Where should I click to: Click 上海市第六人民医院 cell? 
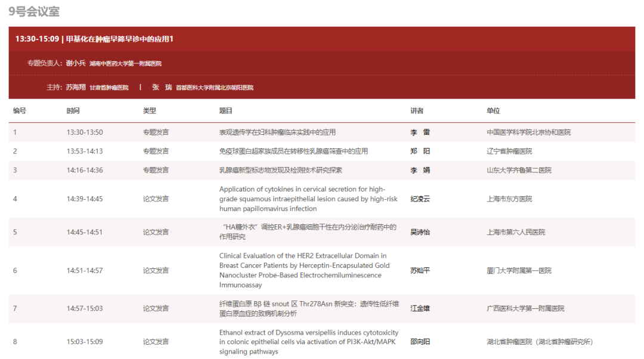tap(516, 232)
